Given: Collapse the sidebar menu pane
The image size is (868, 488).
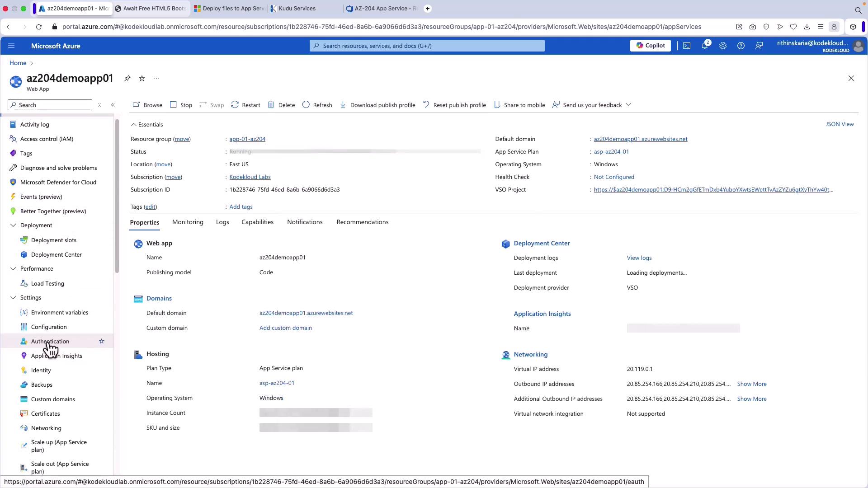Looking at the screenshot, I should pos(113,105).
